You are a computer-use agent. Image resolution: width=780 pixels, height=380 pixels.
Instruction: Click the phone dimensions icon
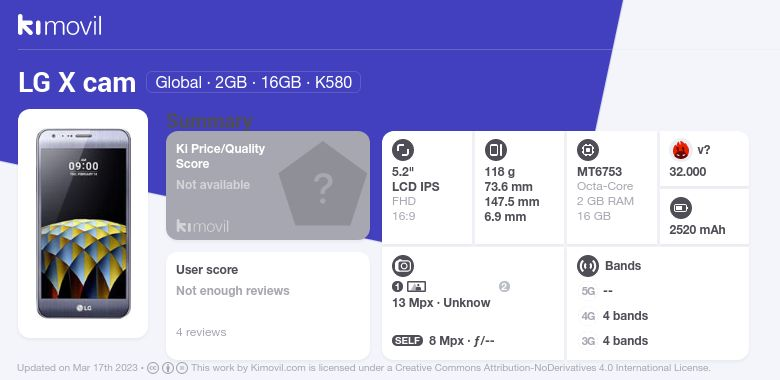click(495, 150)
